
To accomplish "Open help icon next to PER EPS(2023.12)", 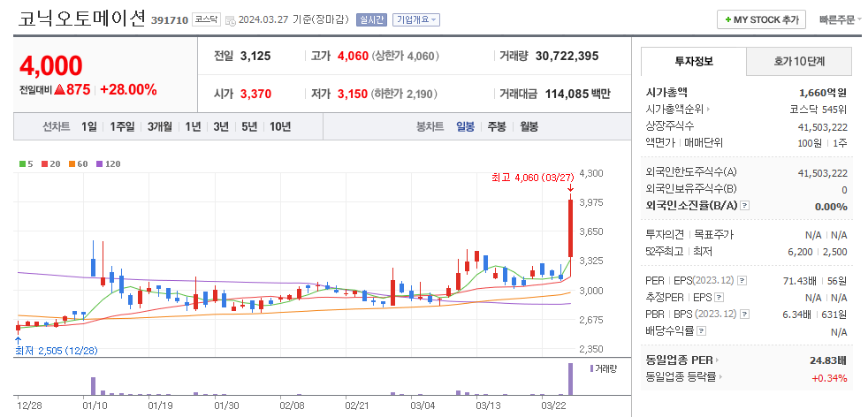I will coord(742,281).
